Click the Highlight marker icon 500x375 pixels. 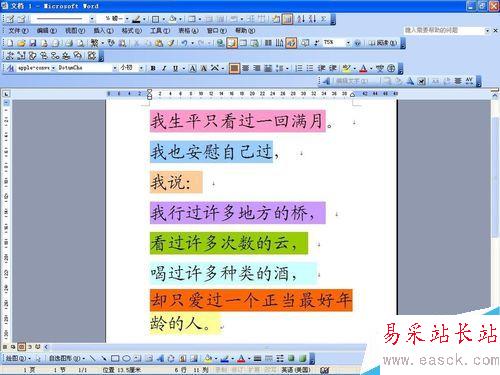(x=346, y=68)
